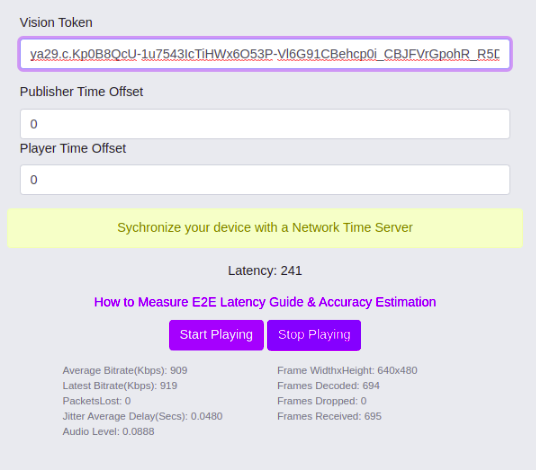The height and width of the screenshot is (471, 536).
Task: Click the Player Time Offset label
Action: (x=73, y=149)
